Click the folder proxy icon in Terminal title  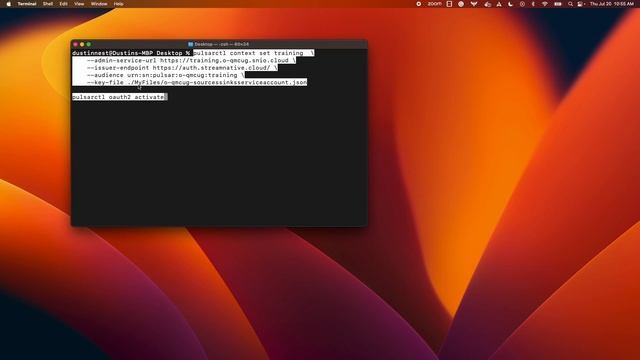coord(190,44)
